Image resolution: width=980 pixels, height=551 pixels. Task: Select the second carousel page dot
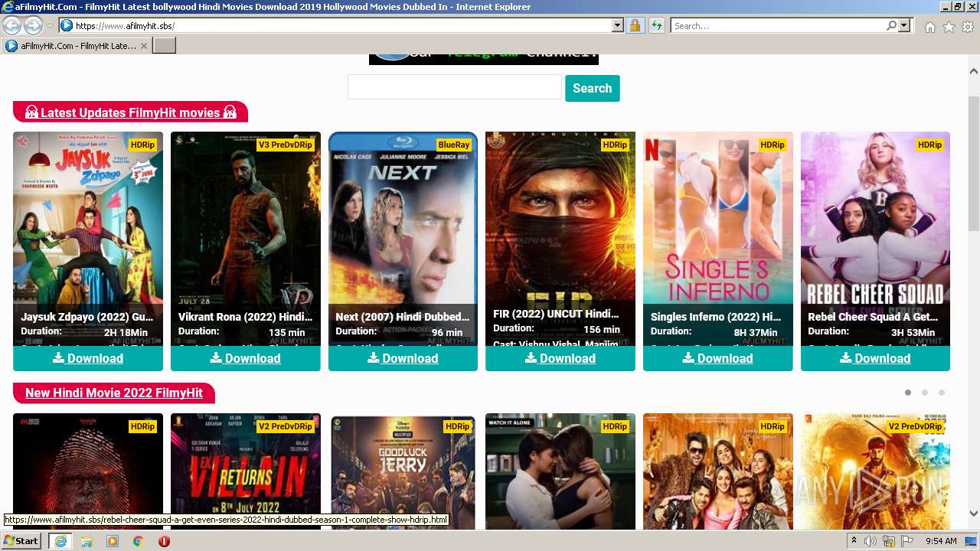(925, 393)
